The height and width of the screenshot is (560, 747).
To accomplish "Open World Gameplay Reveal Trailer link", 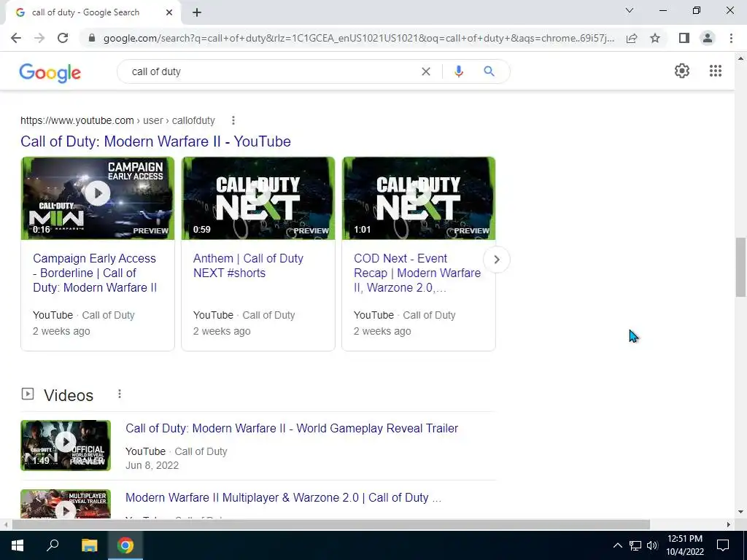I will click(292, 428).
